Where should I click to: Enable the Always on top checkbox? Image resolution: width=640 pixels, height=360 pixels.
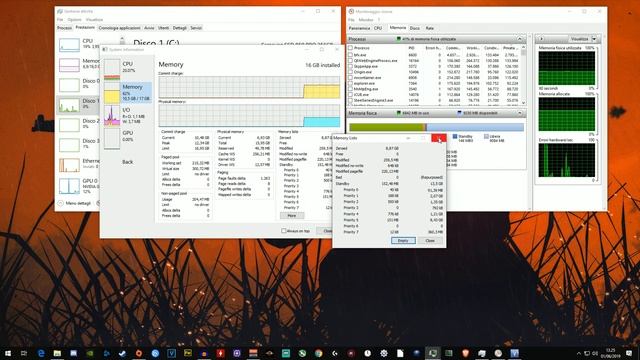tap(284, 231)
